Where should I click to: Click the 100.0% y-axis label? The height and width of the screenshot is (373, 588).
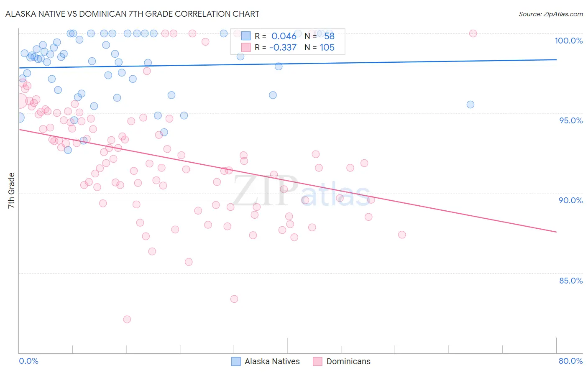point(568,41)
